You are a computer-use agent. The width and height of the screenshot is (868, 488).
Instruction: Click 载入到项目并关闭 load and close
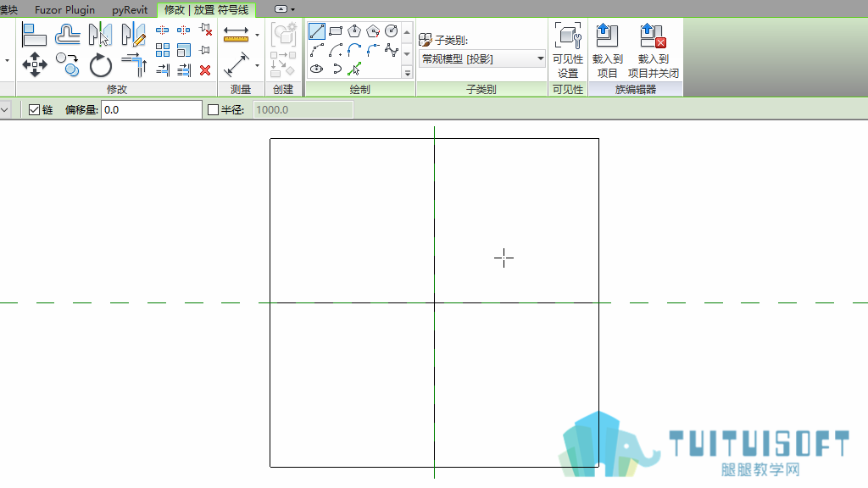point(654,51)
